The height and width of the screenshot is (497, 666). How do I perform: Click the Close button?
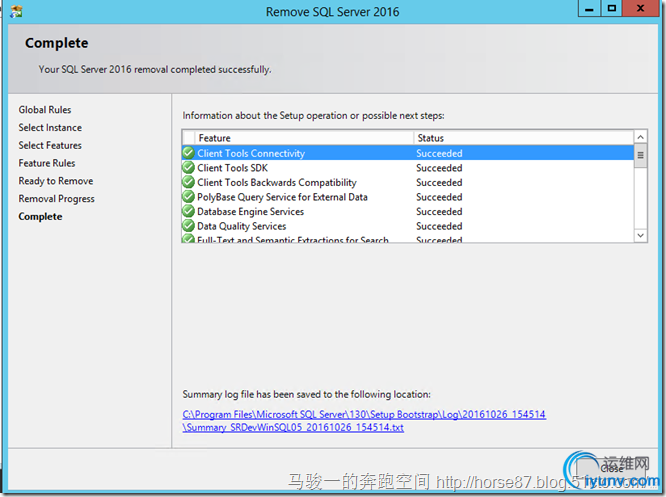tap(611, 469)
